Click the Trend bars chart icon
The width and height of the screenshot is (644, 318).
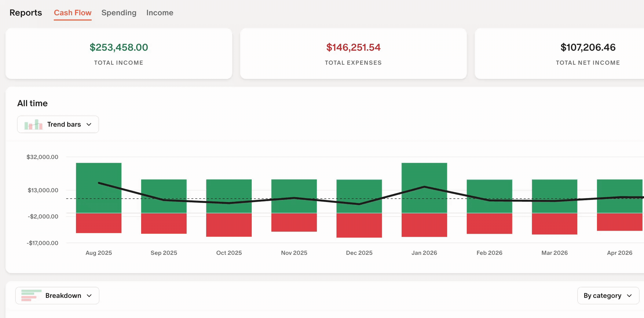(x=34, y=125)
